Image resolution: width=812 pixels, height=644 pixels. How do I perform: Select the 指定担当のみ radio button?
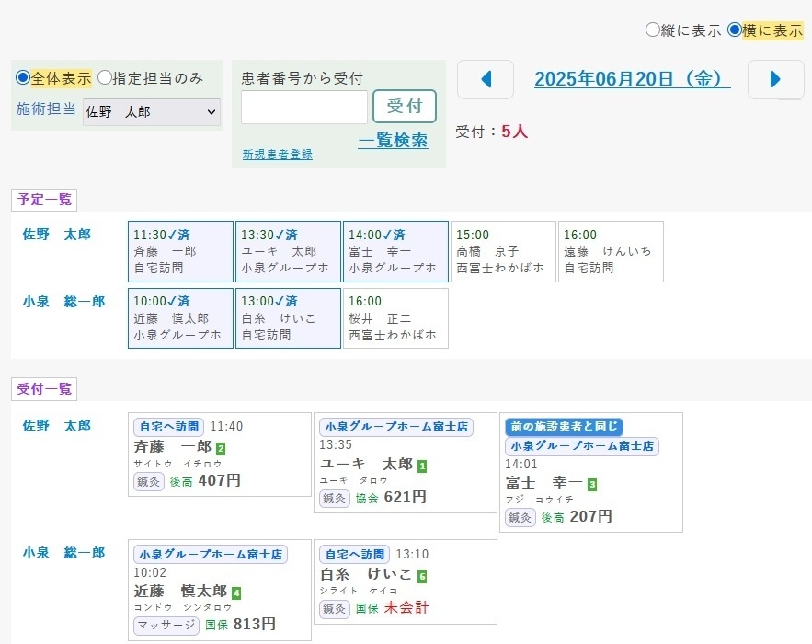point(105,77)
